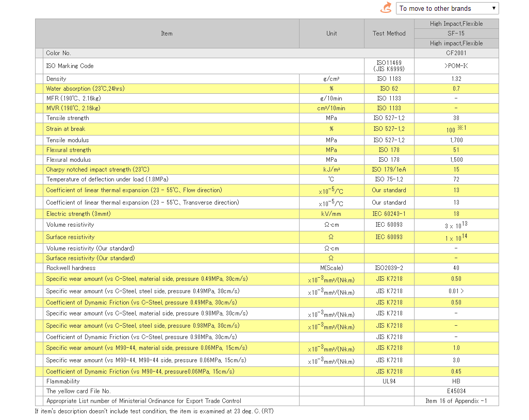Select the E45034 yellow card file value
Screen dimensions: 529x420
pyautogui.click(x=456, y=391)
